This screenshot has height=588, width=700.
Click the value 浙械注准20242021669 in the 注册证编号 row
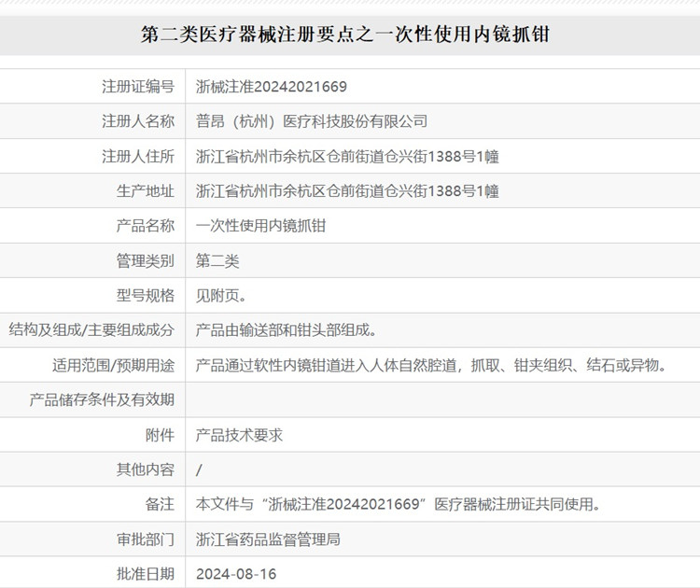(x=271, y=87)
